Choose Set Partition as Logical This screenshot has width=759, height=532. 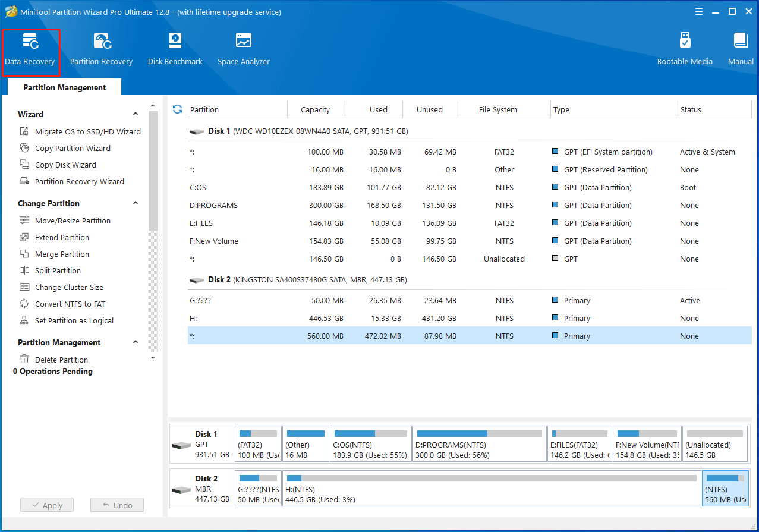[x=67, y=320]
